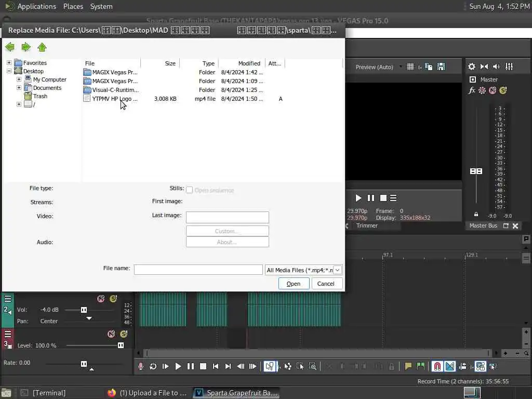
Task: Open Master automation settings icon
Action: click(x=482, y=90)
